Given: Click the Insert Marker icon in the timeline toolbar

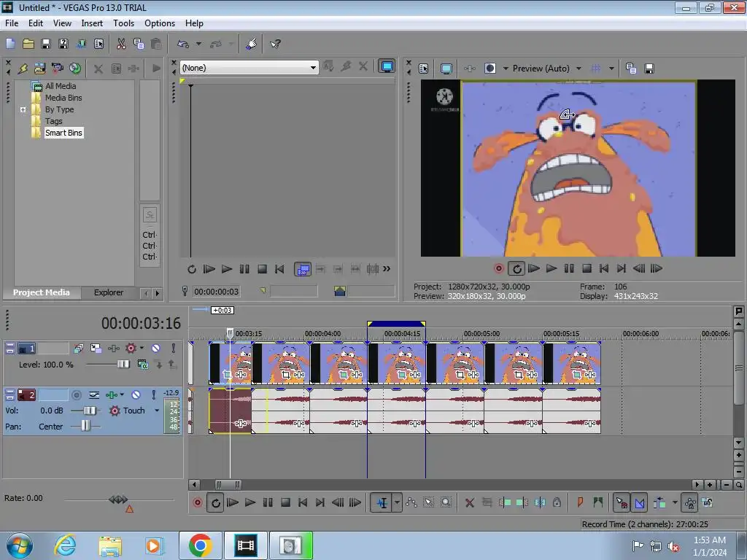Looking at the screenshot, I should [580, 502].
